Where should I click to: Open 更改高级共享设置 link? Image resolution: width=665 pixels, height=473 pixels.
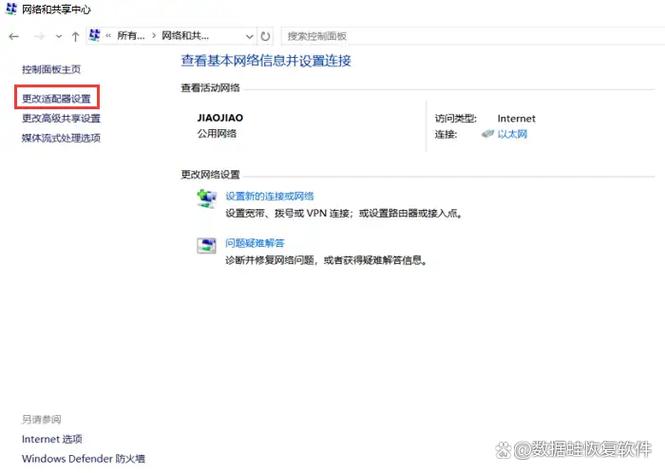tap(61, 118)
